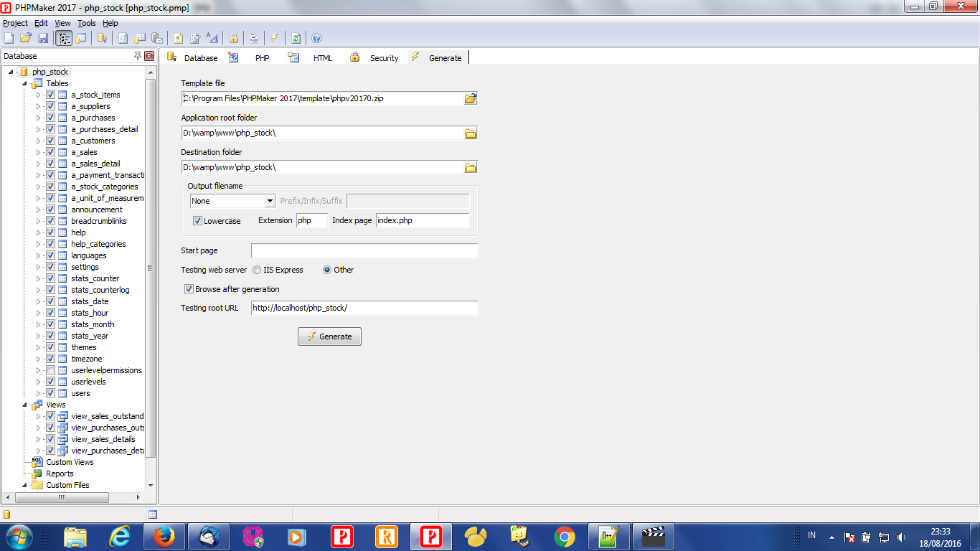The width and height of the screenshot is (980, 551).
Task: Click the lightning bolt Generate toolbar icon
Action: (x=275, y=38)
